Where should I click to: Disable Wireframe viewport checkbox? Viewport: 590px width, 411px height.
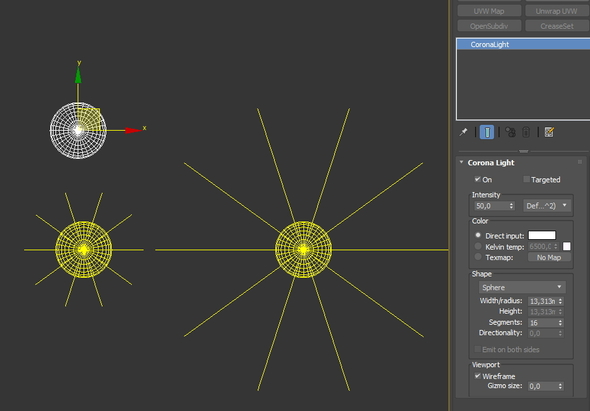click(477, 376)
